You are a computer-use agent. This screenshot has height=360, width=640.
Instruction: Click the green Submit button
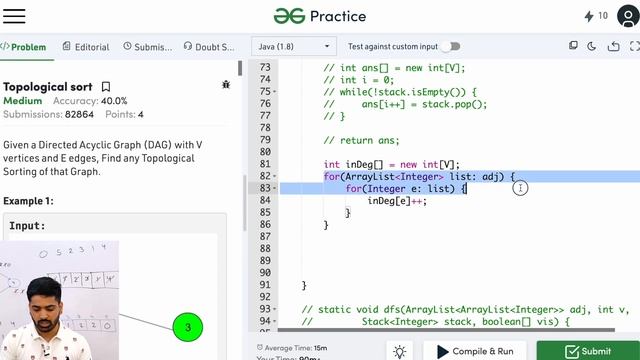click(588, 351)
